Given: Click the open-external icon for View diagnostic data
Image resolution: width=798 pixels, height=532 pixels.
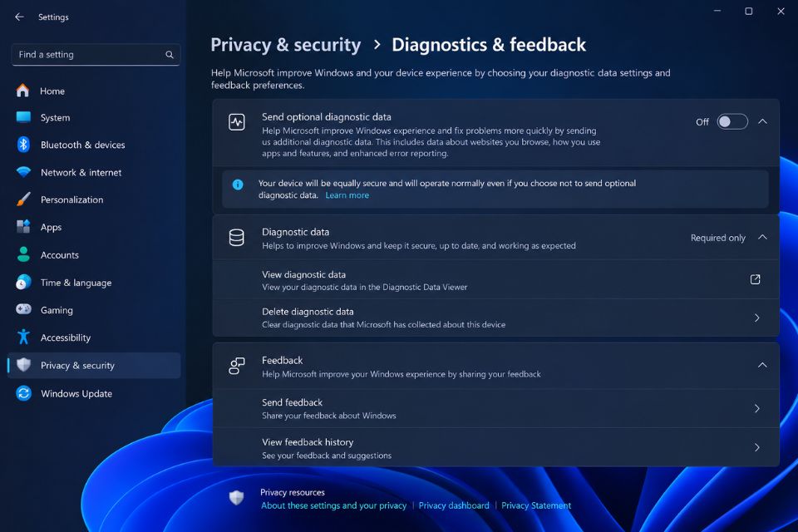Looking at the screenshot, I should point(756,279).
